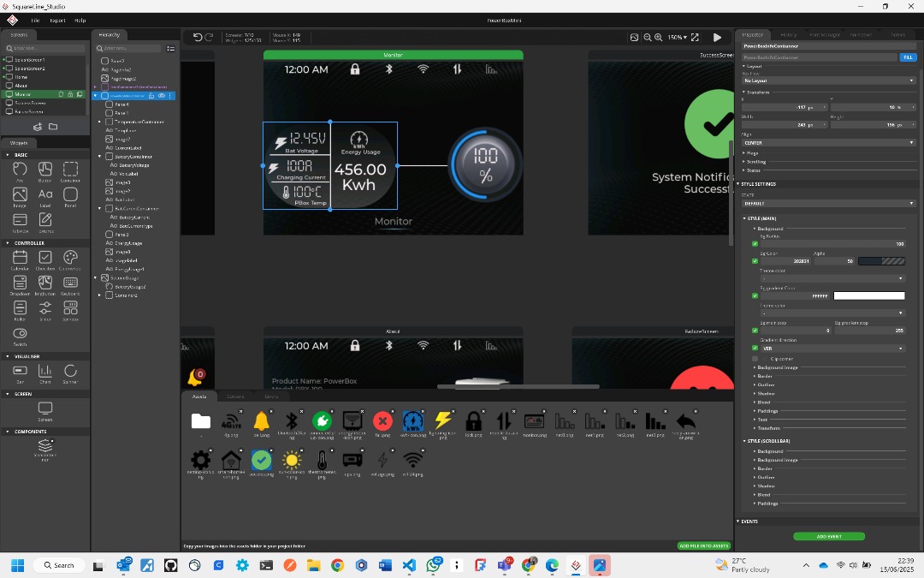Switch to the Console tab
924x578 pixels.
click(235, 396)
